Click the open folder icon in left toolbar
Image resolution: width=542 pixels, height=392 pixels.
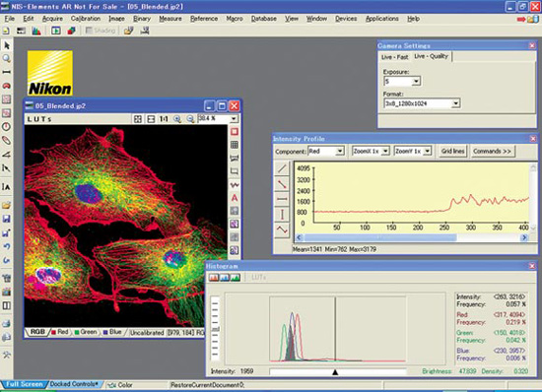(7, 206)
